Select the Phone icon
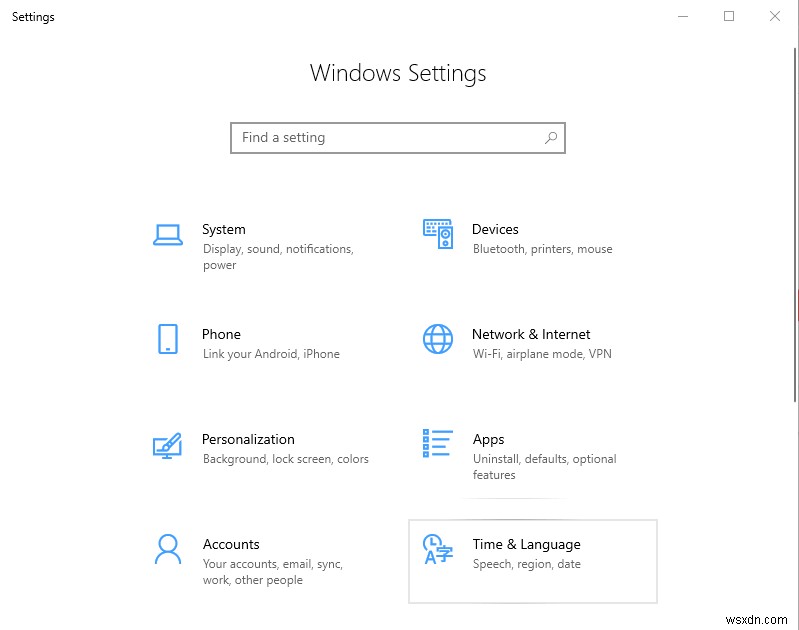This screenshot has width=799, height=630. click(x=168, y=339)
